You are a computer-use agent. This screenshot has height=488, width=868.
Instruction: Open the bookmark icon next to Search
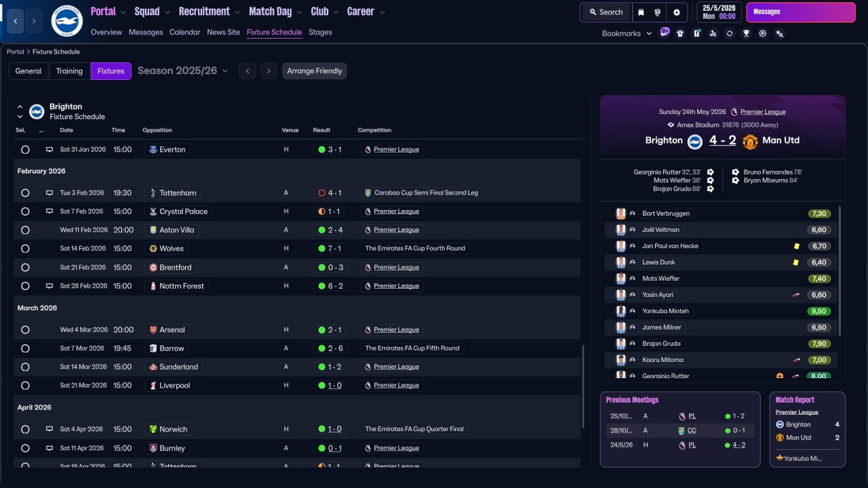click(x=641, y=12)
